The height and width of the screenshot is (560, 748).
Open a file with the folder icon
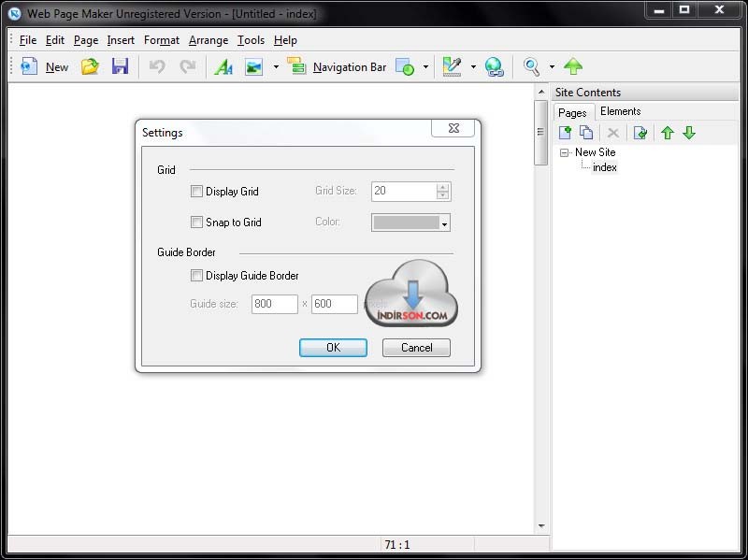click(90, 66)
